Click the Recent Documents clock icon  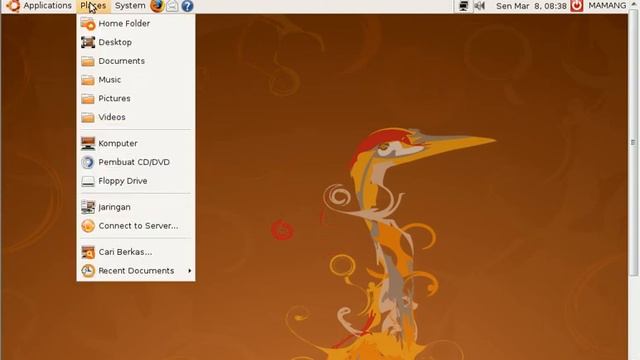(88, 271)
